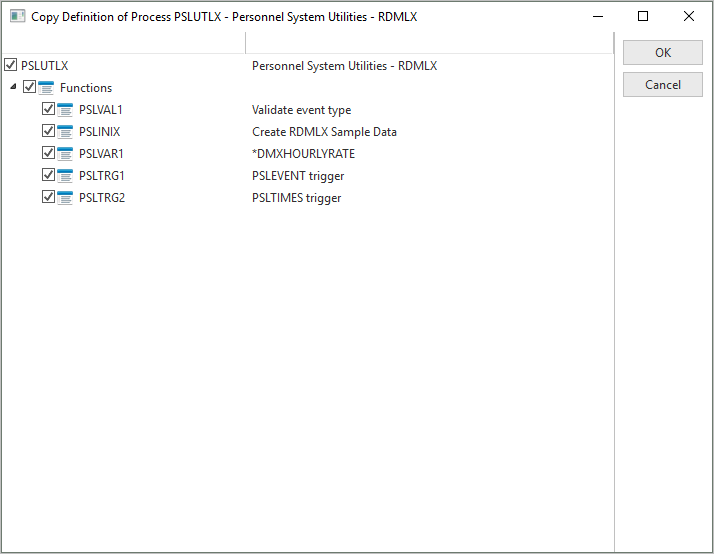Click the column header divider
Viewport: 714px width, 554px height.
click(x=245, y=43)
